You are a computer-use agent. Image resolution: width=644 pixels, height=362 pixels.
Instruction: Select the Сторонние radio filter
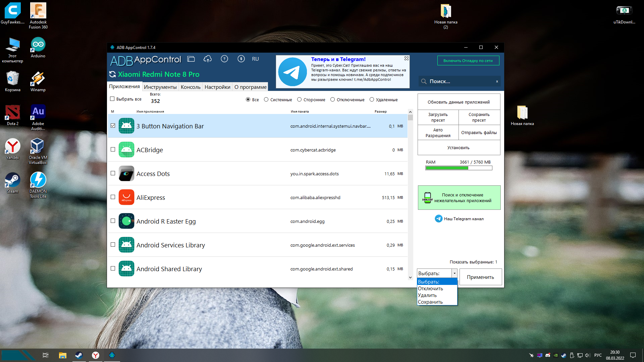(300, 100)
